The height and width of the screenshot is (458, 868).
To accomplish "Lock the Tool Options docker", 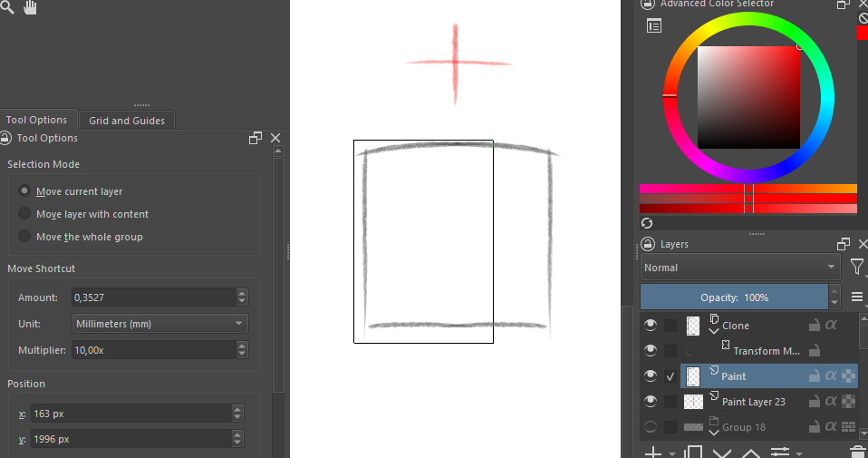I will 5,138.
